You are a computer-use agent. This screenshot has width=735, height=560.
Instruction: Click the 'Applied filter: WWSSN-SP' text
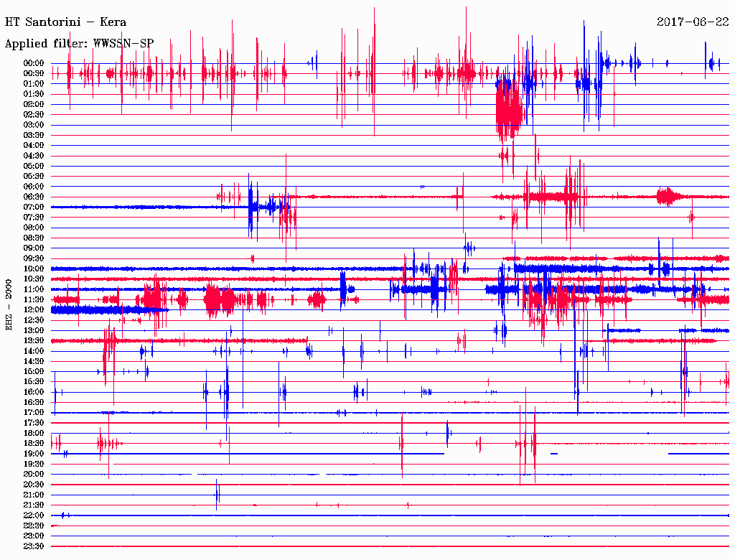79,44
